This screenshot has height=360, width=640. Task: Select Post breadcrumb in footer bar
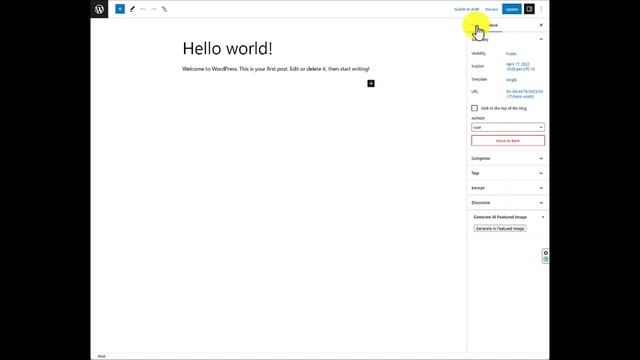(x=102, y=356)
